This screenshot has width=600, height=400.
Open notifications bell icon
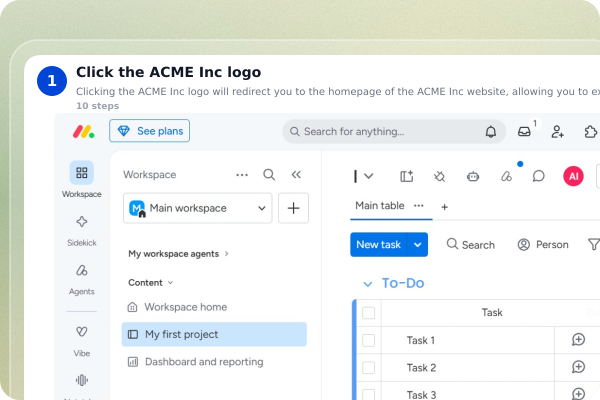491,132
